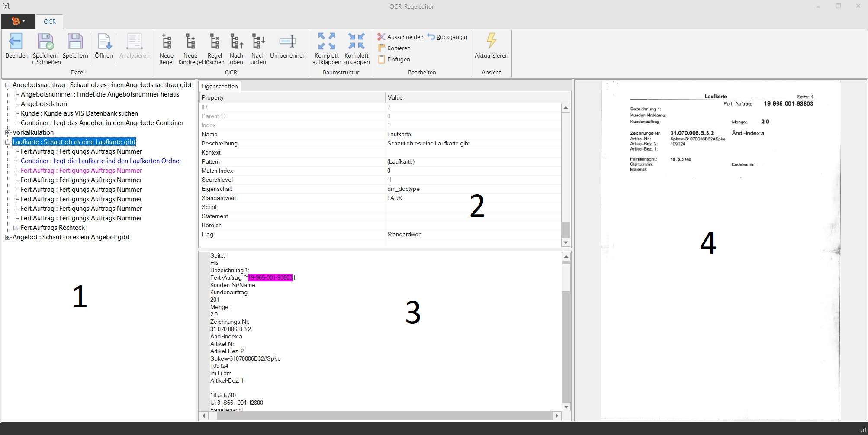The height and width of the screenshot is (435, 868).
Task: Refresh view with Aktualisieren lightning icon
Action: (x=491, y=41)
